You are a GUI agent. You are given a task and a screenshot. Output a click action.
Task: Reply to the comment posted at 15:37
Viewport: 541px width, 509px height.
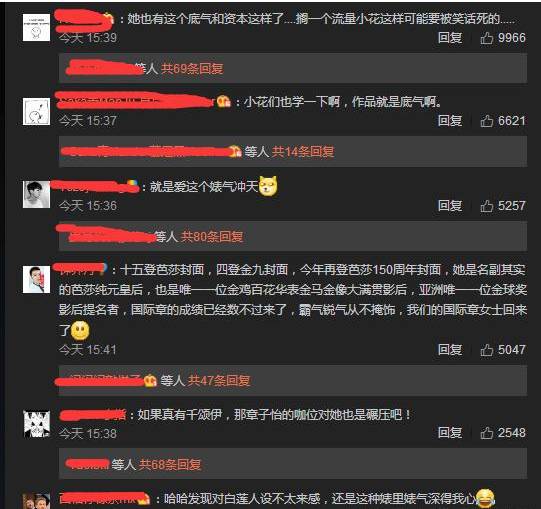click(450, 121)
